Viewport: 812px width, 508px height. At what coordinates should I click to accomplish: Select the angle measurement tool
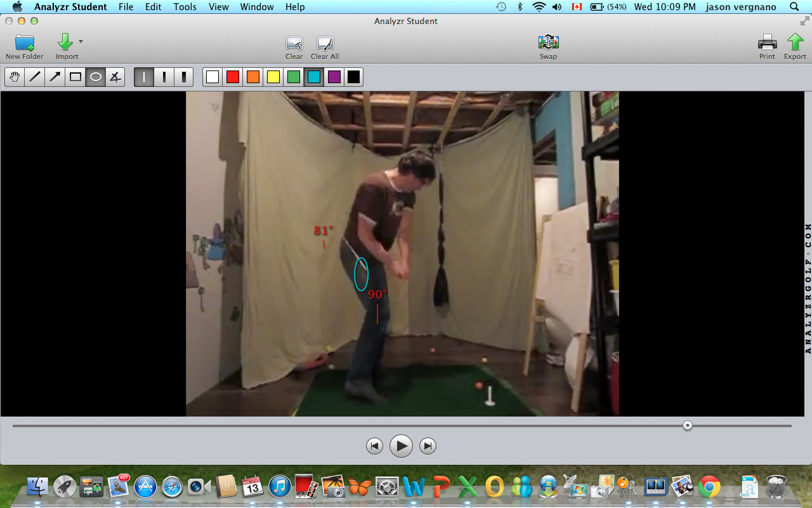[115, 77]
